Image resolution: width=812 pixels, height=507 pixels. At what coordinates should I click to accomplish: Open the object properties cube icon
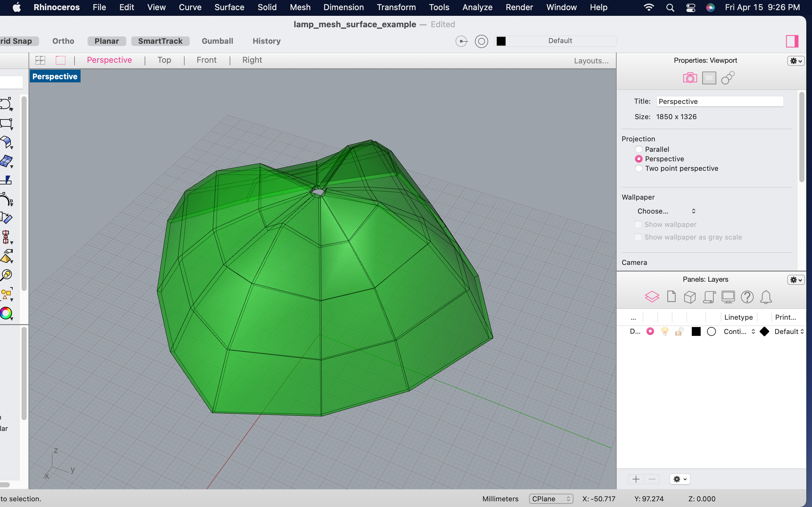[x=690, y=297]
